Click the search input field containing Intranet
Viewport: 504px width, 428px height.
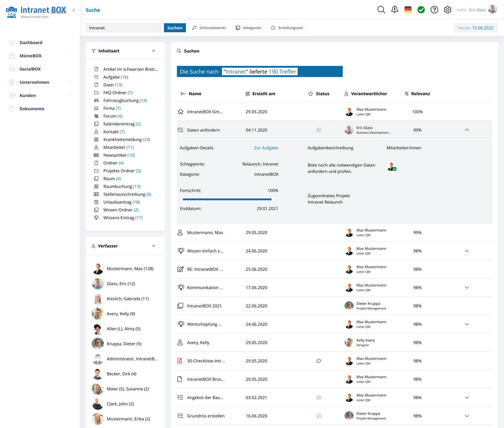point(123,28)
